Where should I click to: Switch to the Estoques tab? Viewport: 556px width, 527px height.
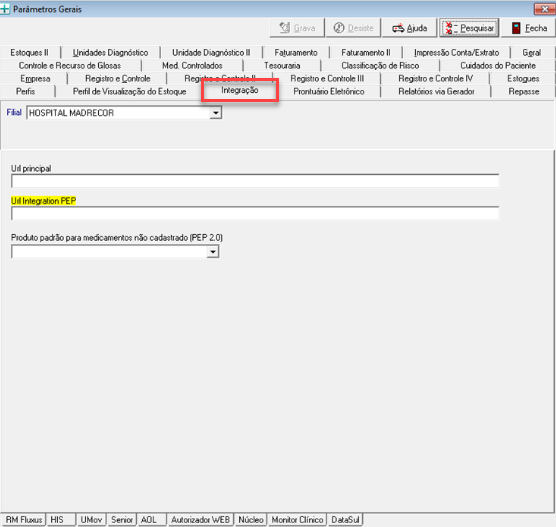523,79
